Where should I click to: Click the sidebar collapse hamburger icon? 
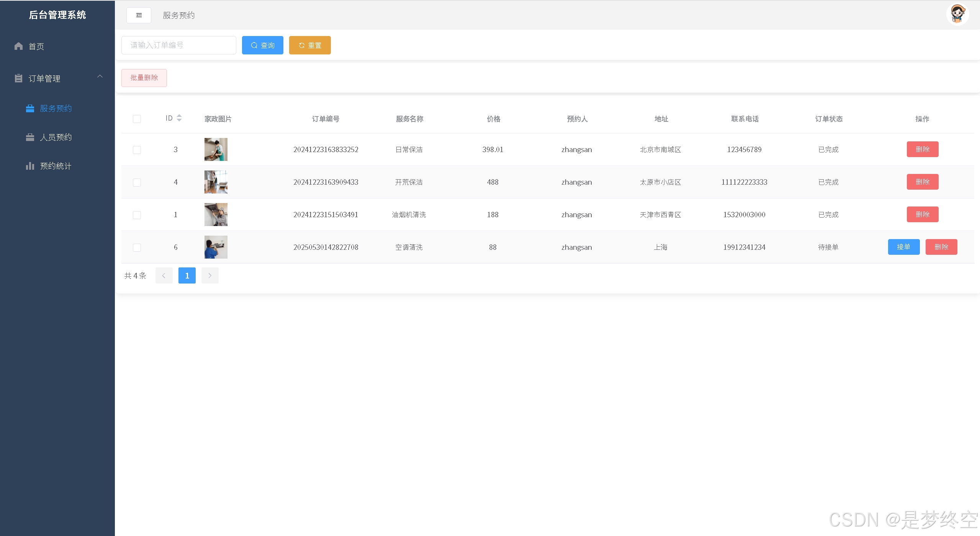coord(139,15)
